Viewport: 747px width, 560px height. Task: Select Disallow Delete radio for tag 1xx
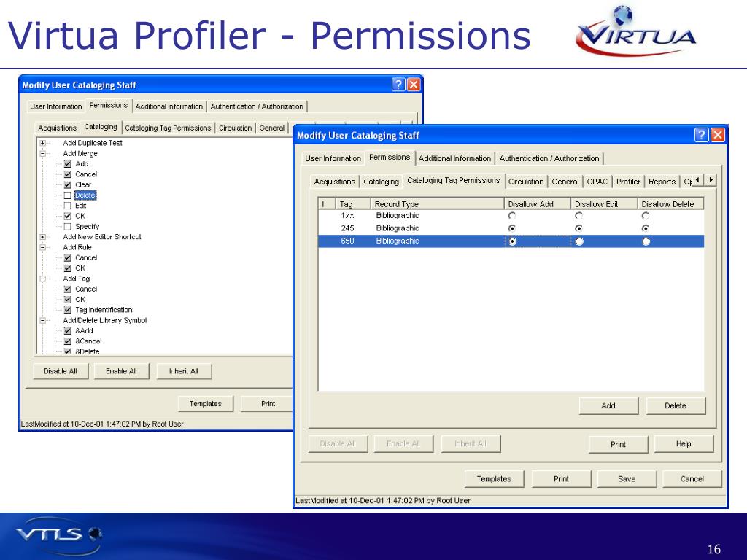click(646, 216)
